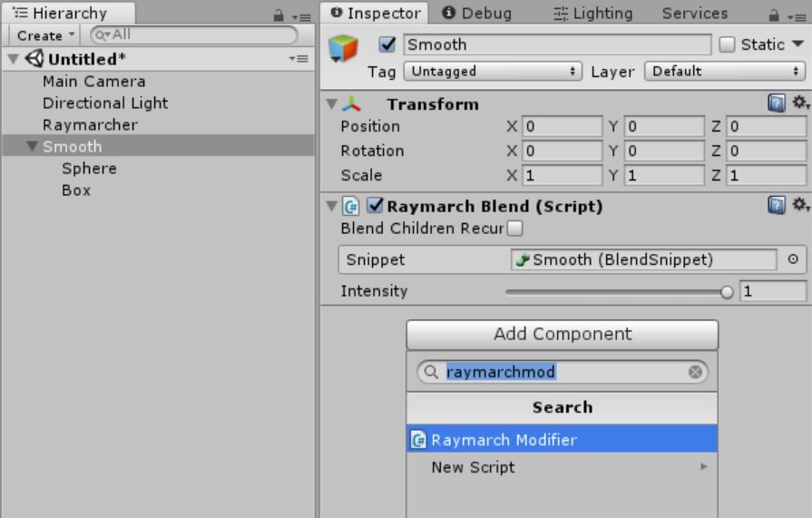812x518 pixels.
Task: Click the Inspector panel lock icon
Action: click(774, 15)
